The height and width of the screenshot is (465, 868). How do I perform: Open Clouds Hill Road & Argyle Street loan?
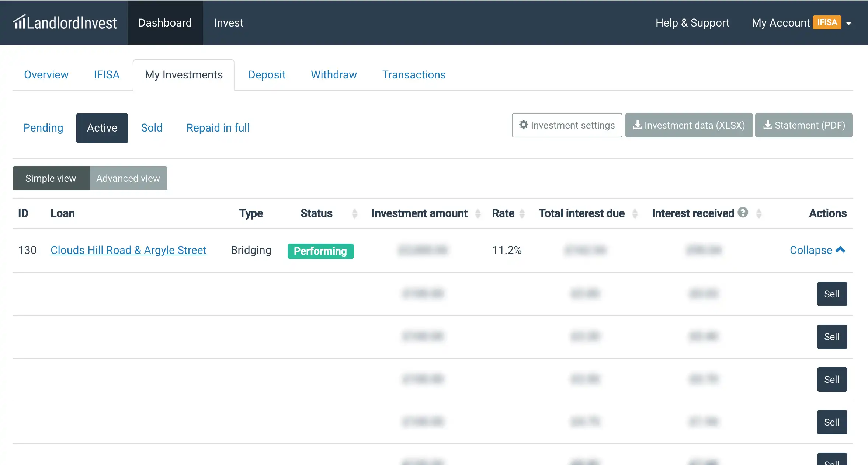128,250
